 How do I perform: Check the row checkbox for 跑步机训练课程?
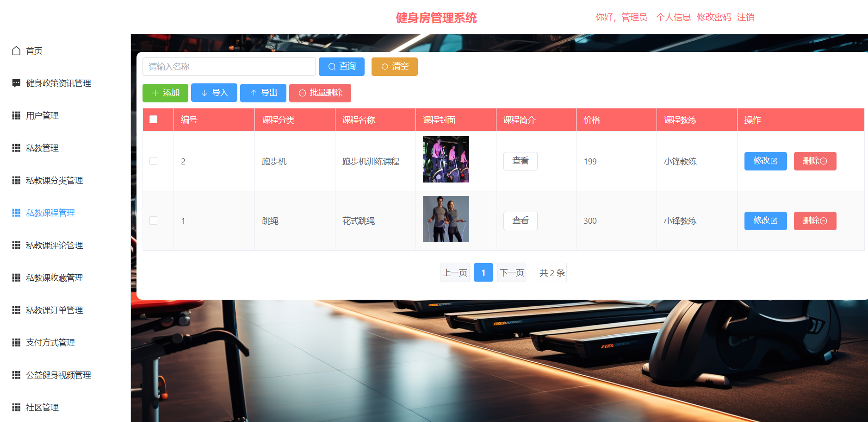tap(154, 161)
